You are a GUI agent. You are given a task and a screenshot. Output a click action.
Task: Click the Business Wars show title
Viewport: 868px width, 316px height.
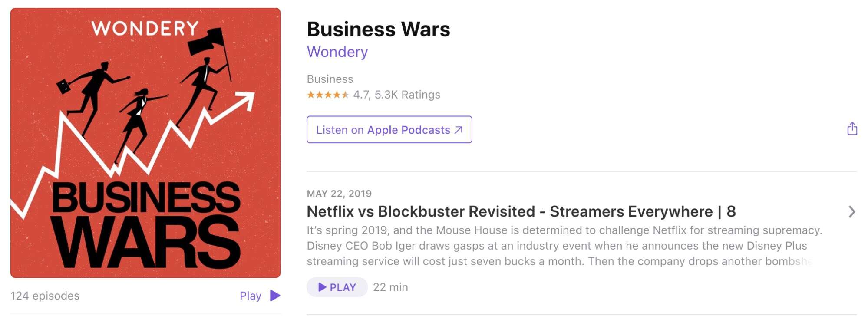pyautogui.click(x=379, y=29)
